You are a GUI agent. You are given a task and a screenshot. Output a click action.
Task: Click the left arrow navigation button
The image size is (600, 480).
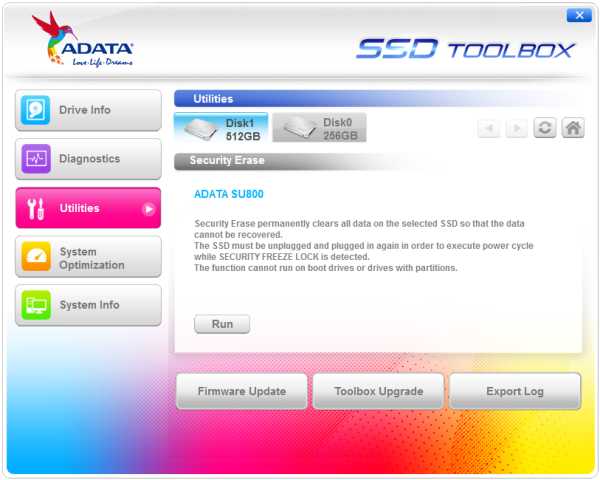[x=489, y=128]
